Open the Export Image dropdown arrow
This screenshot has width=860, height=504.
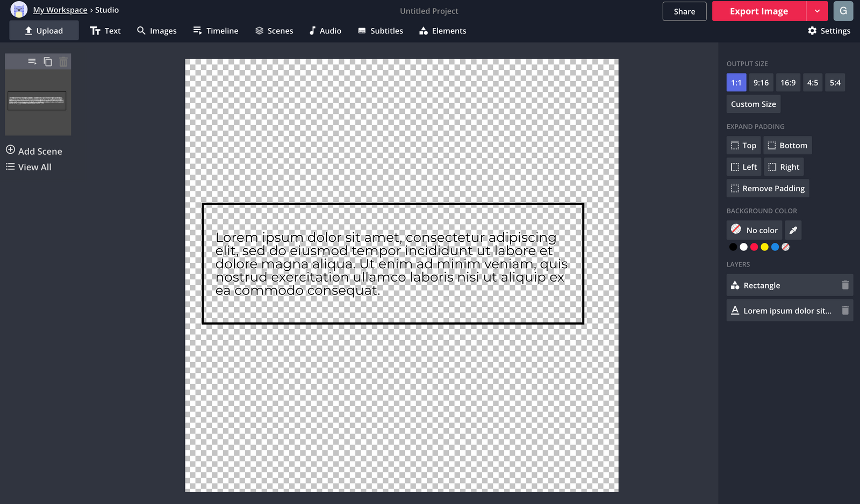[817, 11]
